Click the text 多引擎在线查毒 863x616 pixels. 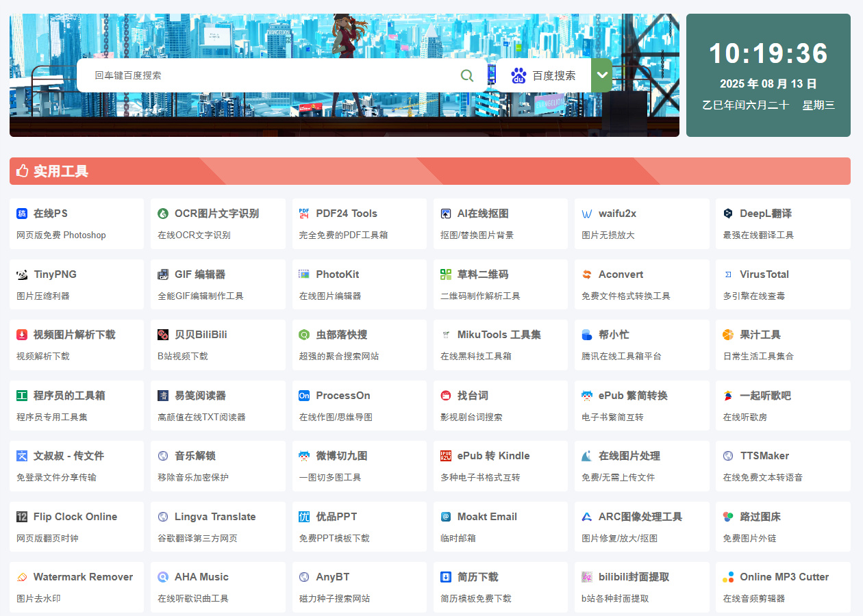(x=754, y=296)
